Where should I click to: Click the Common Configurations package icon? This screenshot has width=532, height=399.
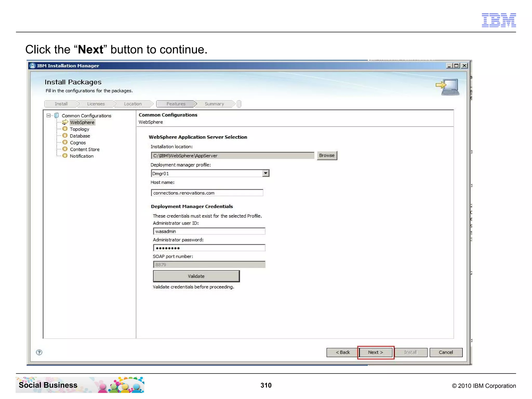pyautogui.click(x=56, y=115)
